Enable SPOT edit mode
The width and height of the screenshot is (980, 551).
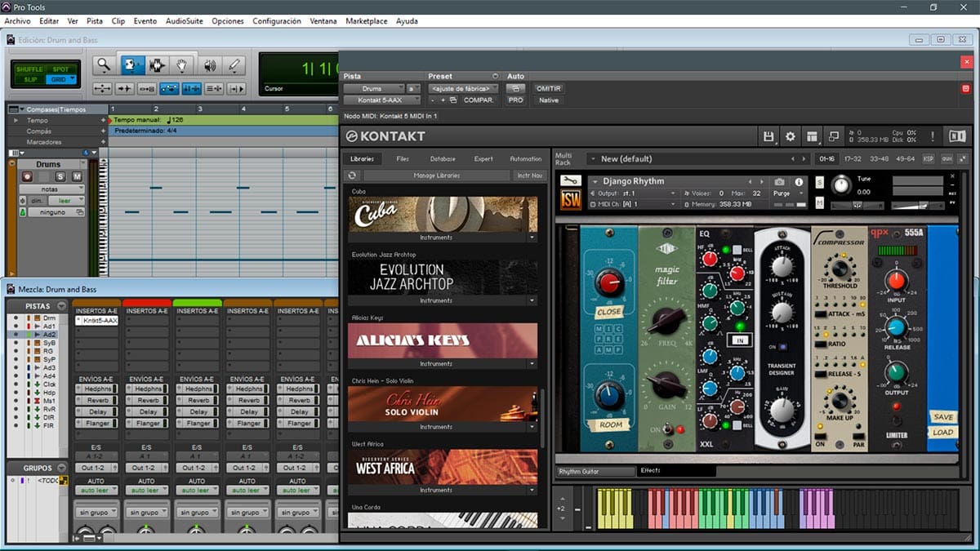pos(61,69)
